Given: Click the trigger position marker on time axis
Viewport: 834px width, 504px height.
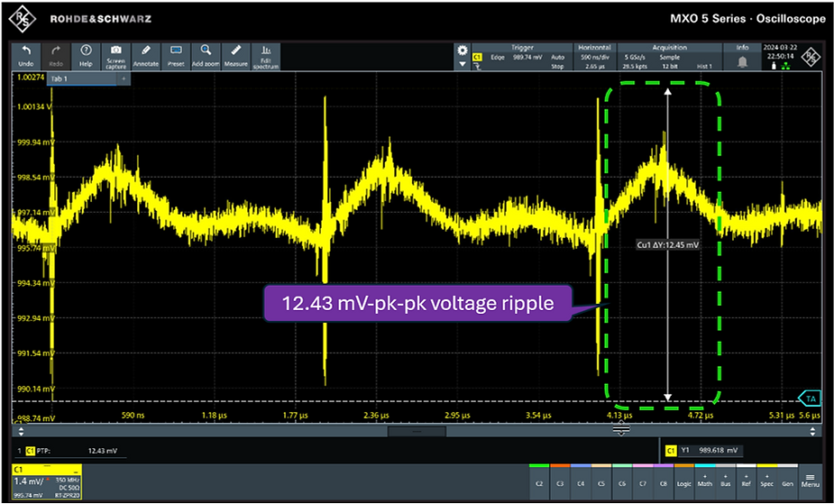Looking at the screenshot, I should tap(620, 428).
